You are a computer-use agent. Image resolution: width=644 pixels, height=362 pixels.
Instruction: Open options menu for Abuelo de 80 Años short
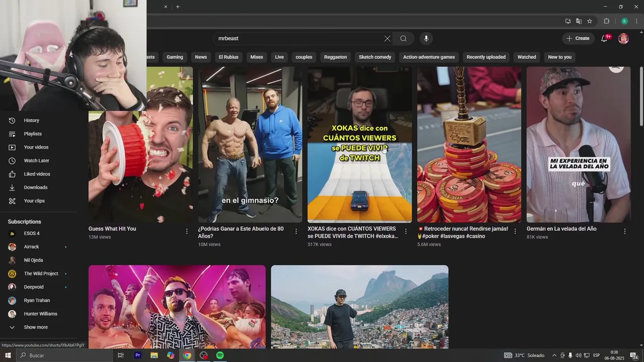tap(296, 231)
